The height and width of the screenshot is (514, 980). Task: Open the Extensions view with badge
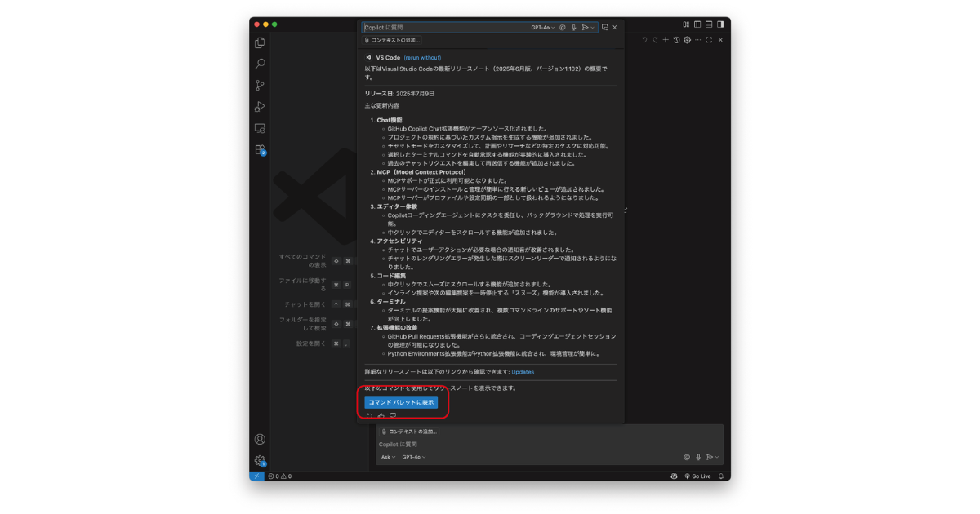pyautogui.click(x=260, y=150)
